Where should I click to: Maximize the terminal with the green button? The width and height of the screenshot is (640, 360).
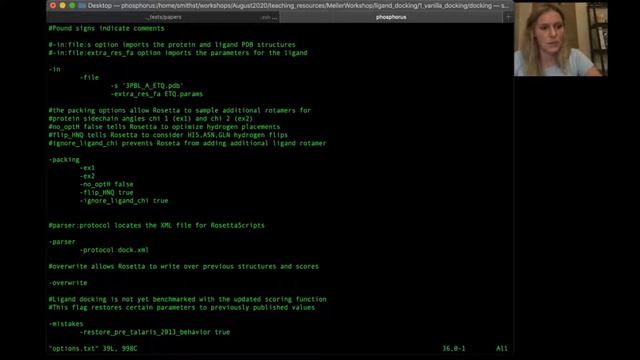click(72, 6)
